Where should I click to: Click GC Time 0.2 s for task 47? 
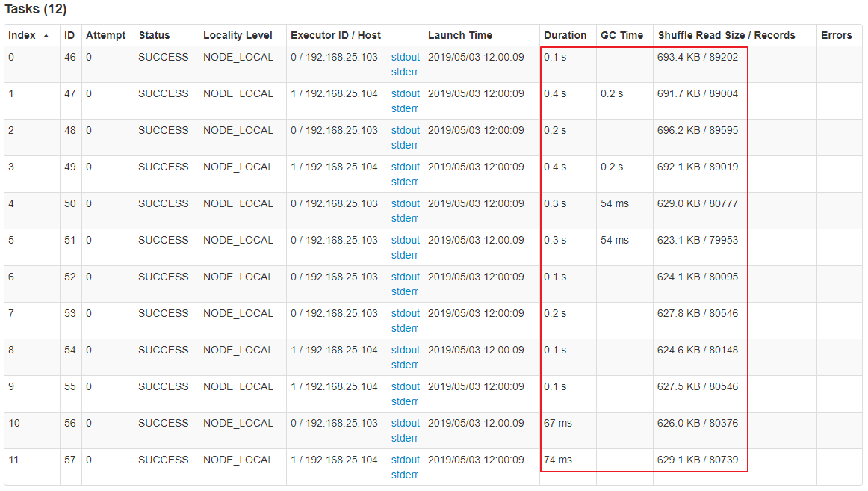coord(612,93)
